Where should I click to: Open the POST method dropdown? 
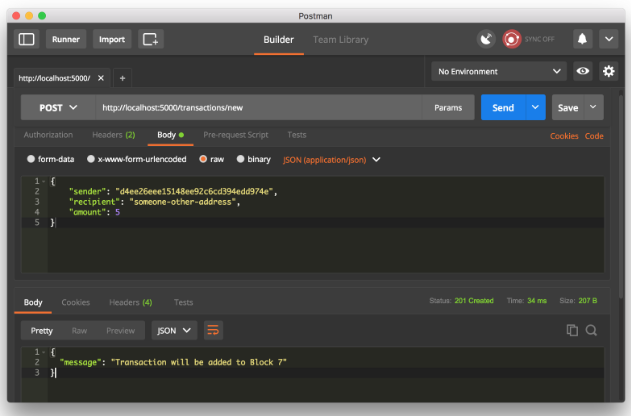[x=58, y=107]
